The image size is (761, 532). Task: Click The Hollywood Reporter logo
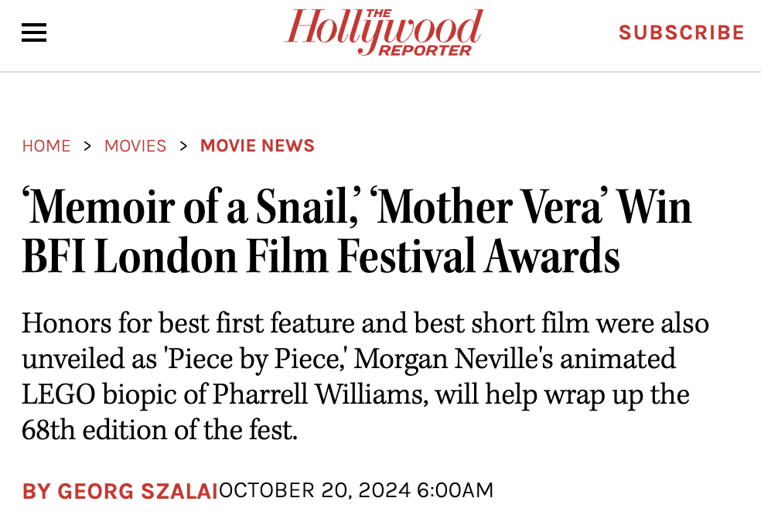(x=384, y=32)
